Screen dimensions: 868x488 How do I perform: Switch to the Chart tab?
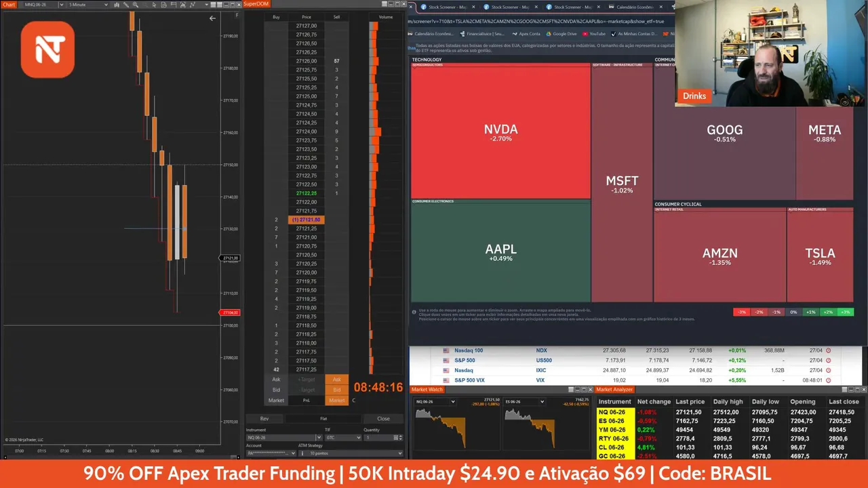(x=9, y=4)
